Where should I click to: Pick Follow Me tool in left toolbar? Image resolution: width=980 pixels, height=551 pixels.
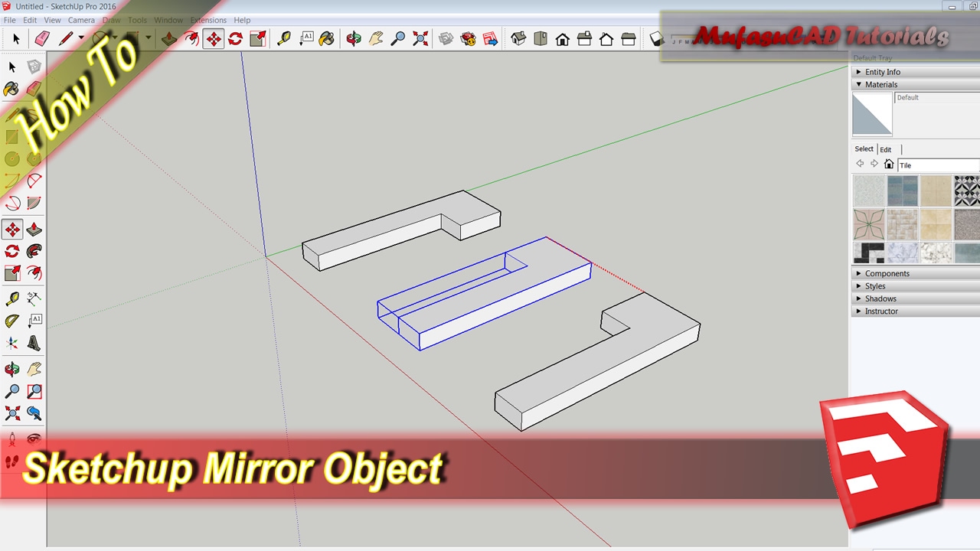point(34,251)
